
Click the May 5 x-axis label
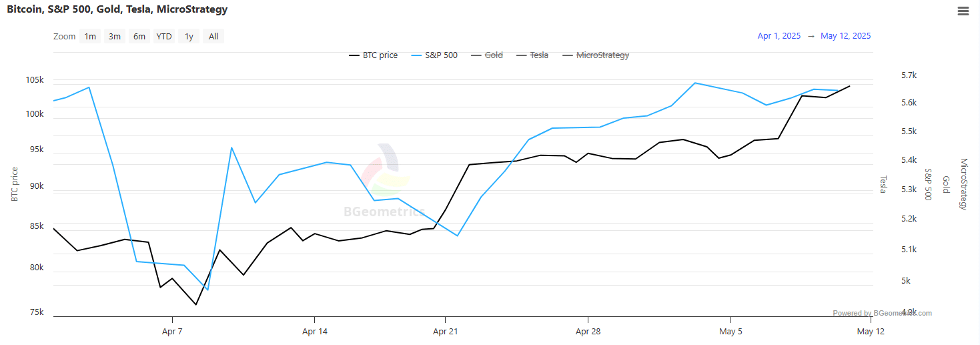[x=730, y=332]
